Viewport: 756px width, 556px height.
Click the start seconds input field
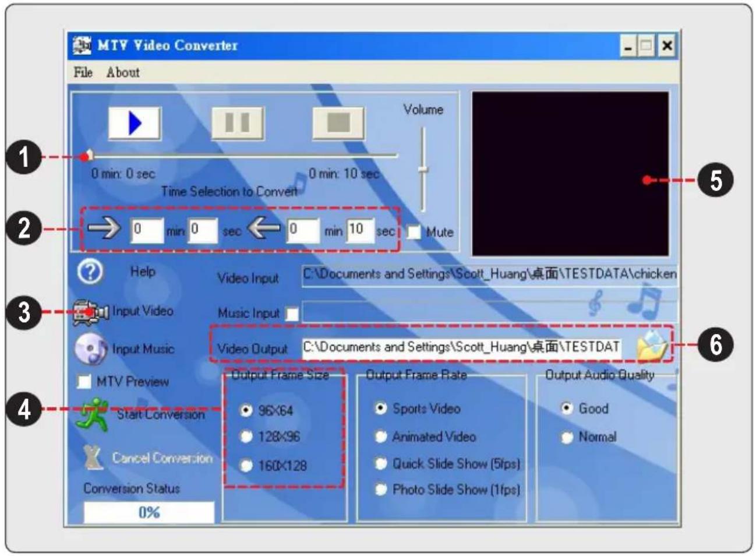tap(203, 230)
